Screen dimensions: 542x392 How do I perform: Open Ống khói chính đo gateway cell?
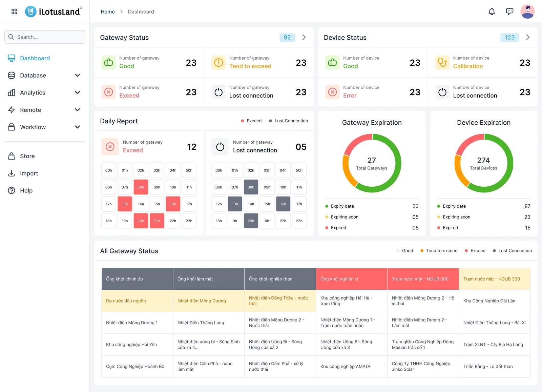pos(137,279)
